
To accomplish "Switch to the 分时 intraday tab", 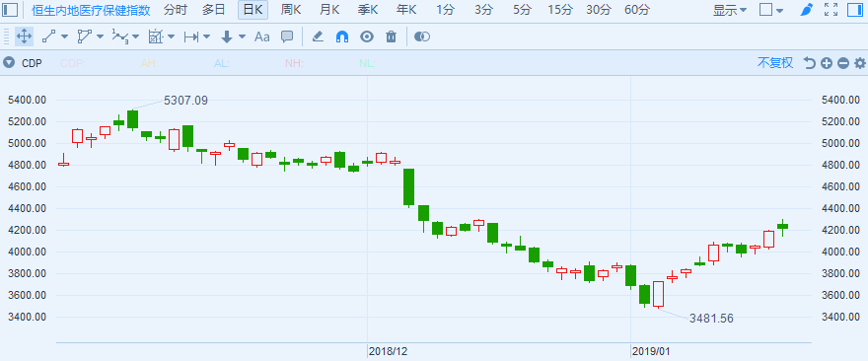I will click(x=176, y=10).
